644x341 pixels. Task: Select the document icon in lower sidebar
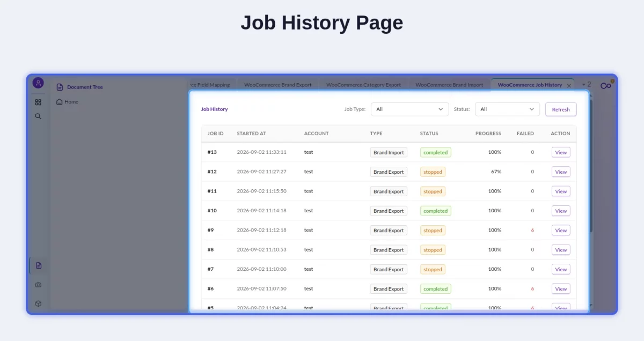[38, 265]
